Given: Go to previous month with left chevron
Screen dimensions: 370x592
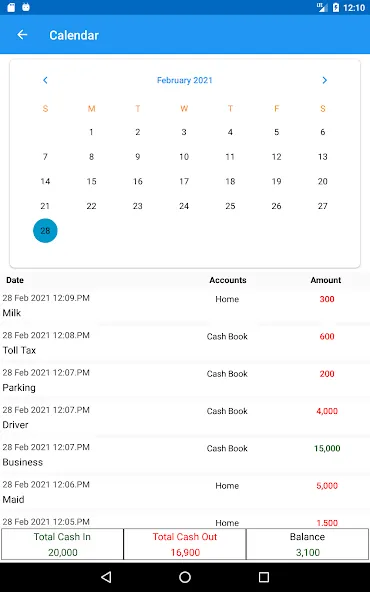Looking at the screenshot, I should (x=45, y=80).
